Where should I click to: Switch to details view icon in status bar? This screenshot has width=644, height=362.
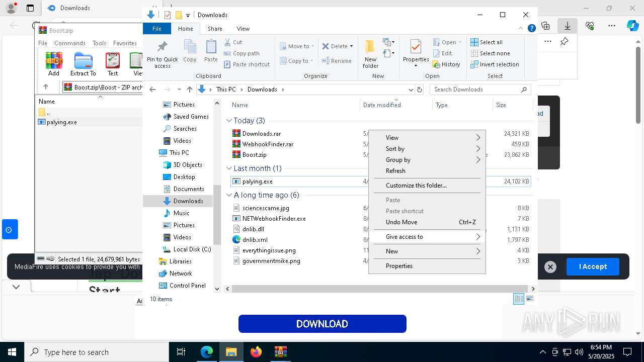point(519,299)
